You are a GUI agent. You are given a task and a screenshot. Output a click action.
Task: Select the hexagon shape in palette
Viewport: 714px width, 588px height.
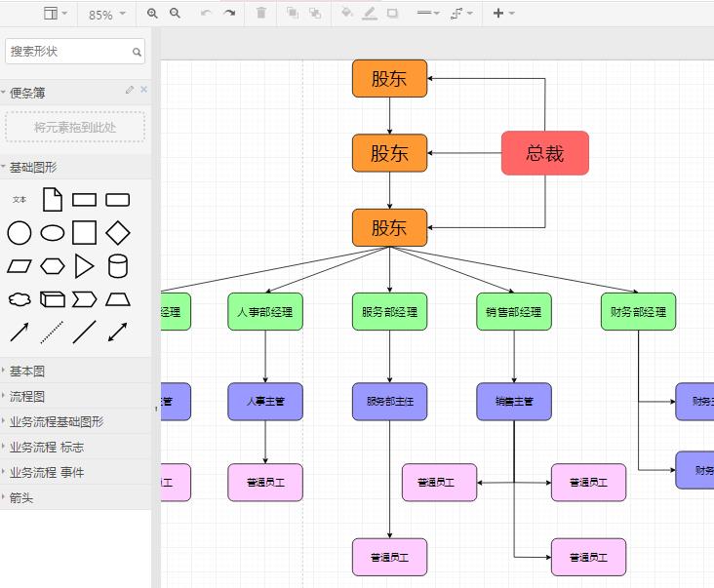[x=53, y=266]
